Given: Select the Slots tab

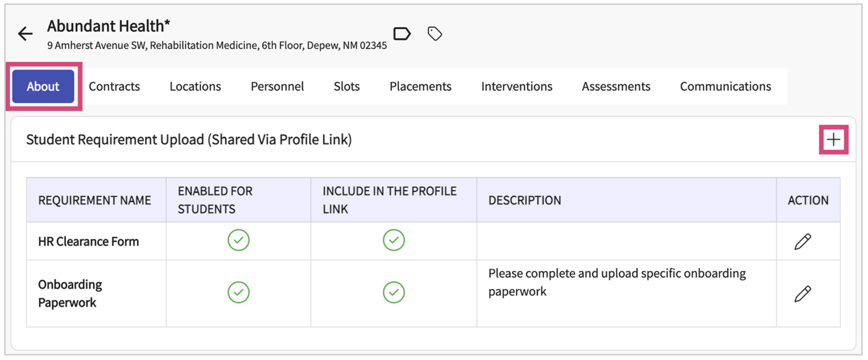Looking at the screenshot, I should tap(347, 86).
